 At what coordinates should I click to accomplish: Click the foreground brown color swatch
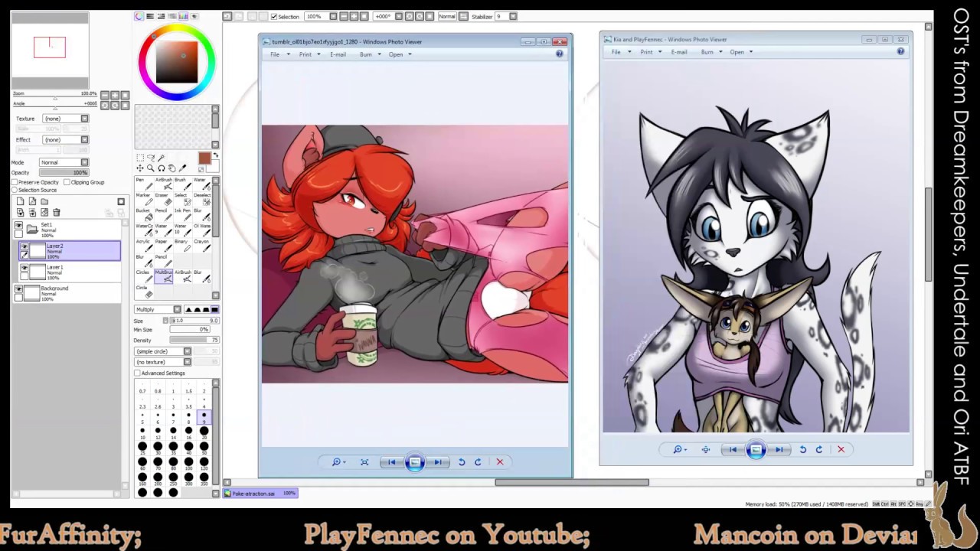(x=204, y=158)
